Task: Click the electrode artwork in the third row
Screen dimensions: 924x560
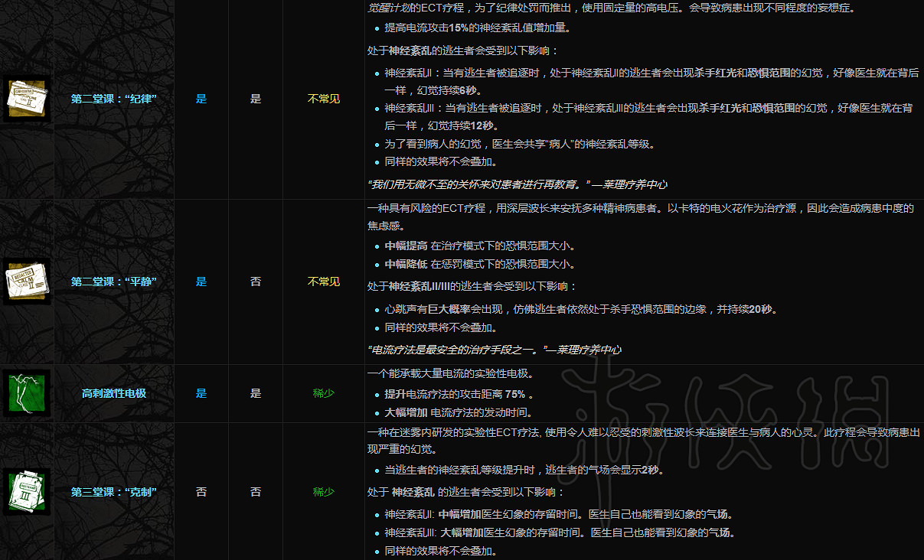Action: (27, 393)
